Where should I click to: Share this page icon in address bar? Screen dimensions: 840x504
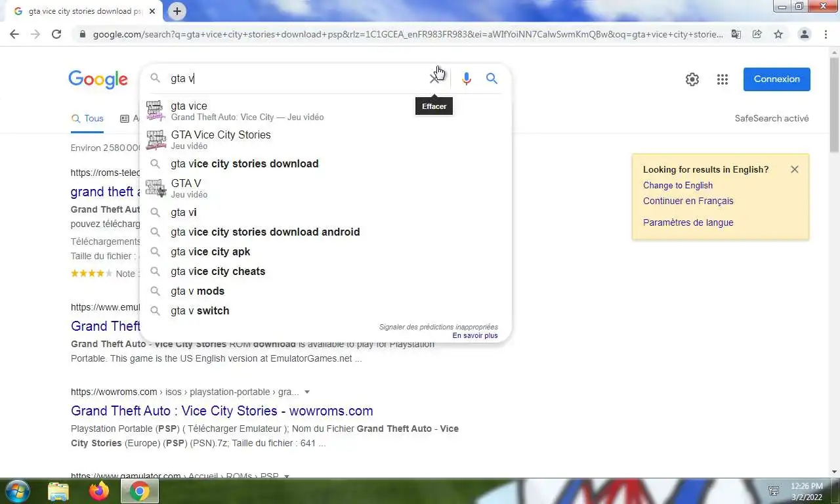[x=757, y=34]
